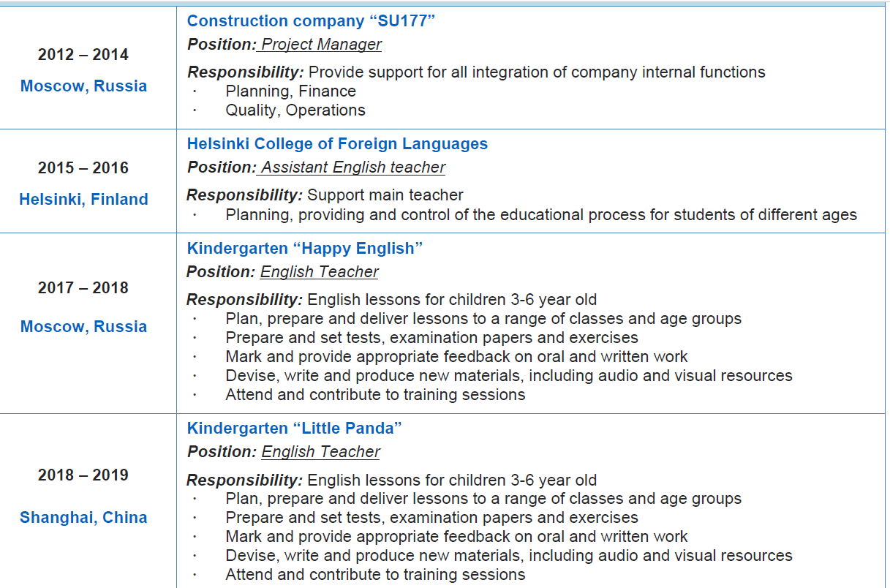This screenshot has height=588, width=890.
Task: Click the Quality, Operations bullet line
Action: [x=295, y=110]
